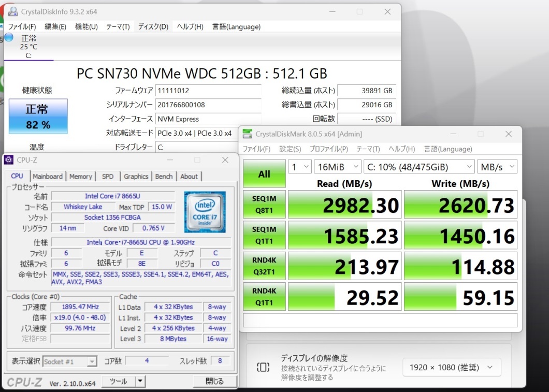
Task: Switch to the SPD tab in CPU-Z
Action: tap(108, 177)
